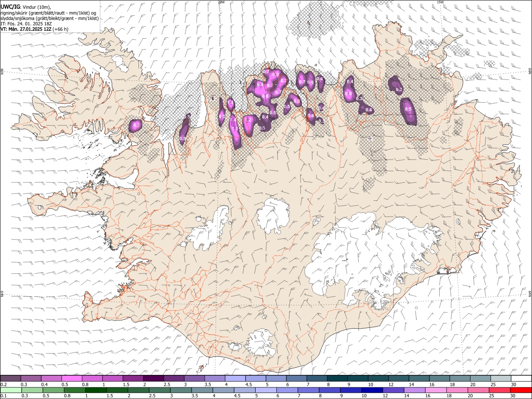Viewport: 532px width, 399px height.
Task: Click the '1.2' precipitation value on the map
Action: tap(248, 120)
